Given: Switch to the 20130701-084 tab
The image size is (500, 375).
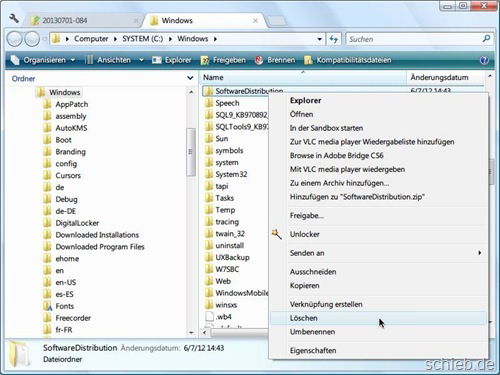Looking at the screenshot, I should [83, 21].
